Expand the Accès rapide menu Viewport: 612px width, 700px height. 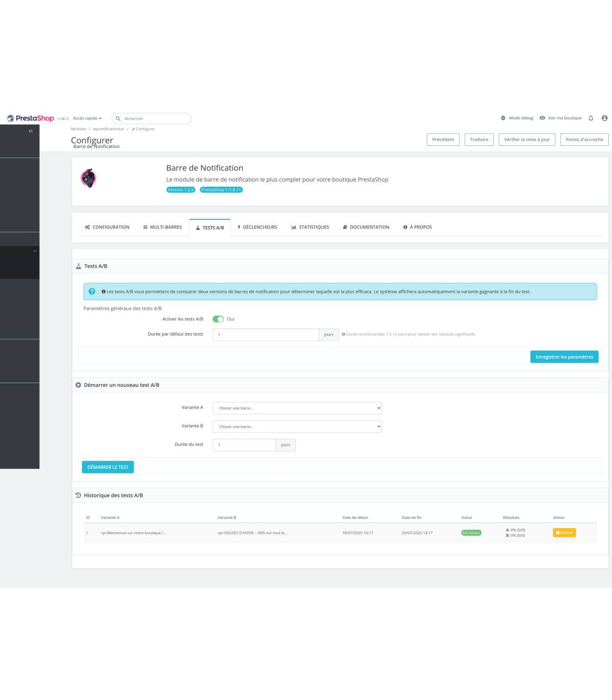87,118
